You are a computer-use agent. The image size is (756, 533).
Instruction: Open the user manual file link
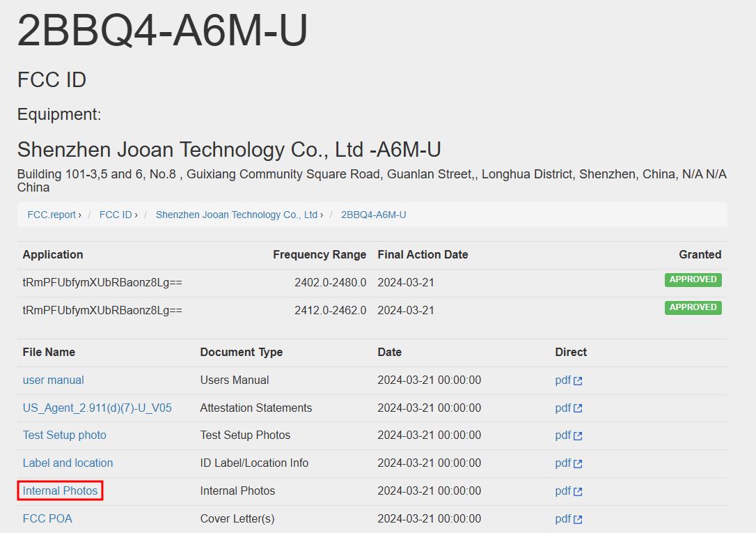pos(53,380)
